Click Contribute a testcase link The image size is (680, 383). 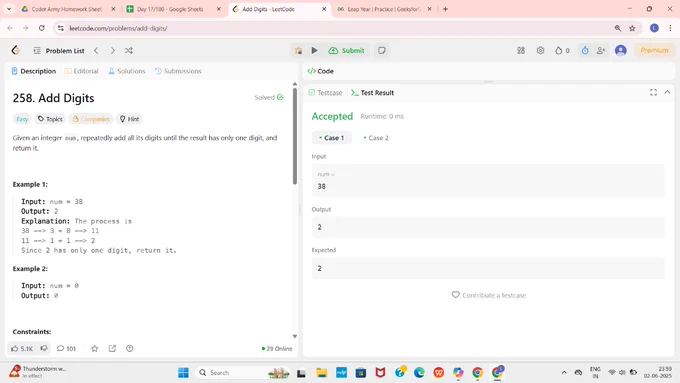tap(489, 295)
